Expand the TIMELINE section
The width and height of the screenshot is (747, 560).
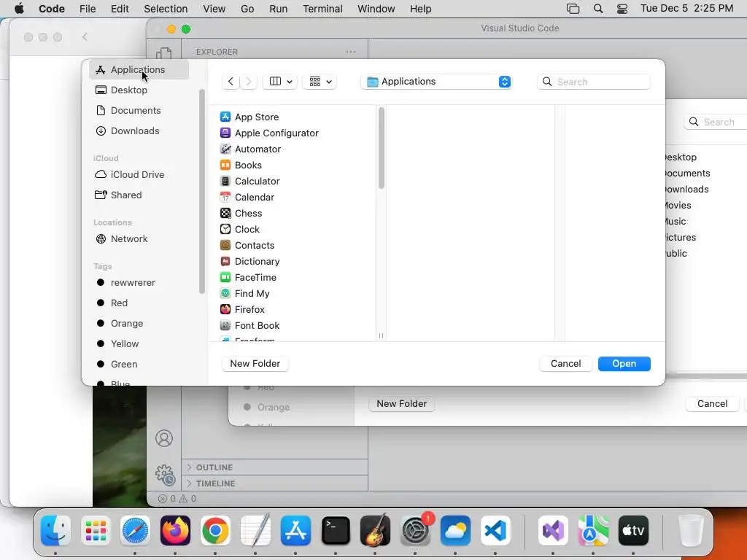pos(215,483)
